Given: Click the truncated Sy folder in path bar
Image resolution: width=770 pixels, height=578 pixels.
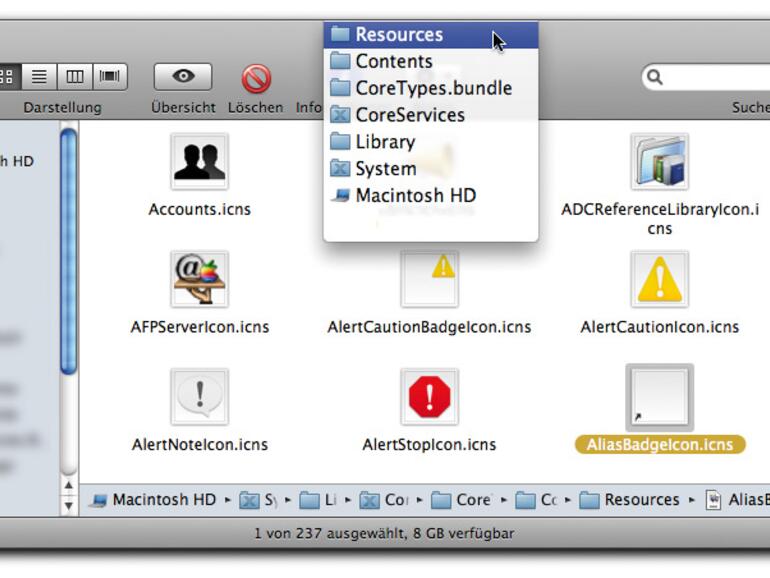Looking at the screenshot, I should 258,500.
